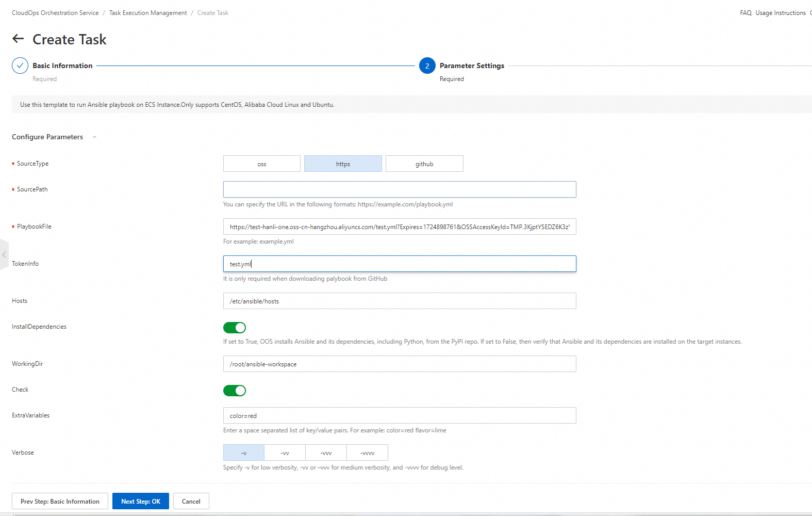The image size is (812, 516).
Task: Click the SourcePath field label
Action: click(32, 189)
